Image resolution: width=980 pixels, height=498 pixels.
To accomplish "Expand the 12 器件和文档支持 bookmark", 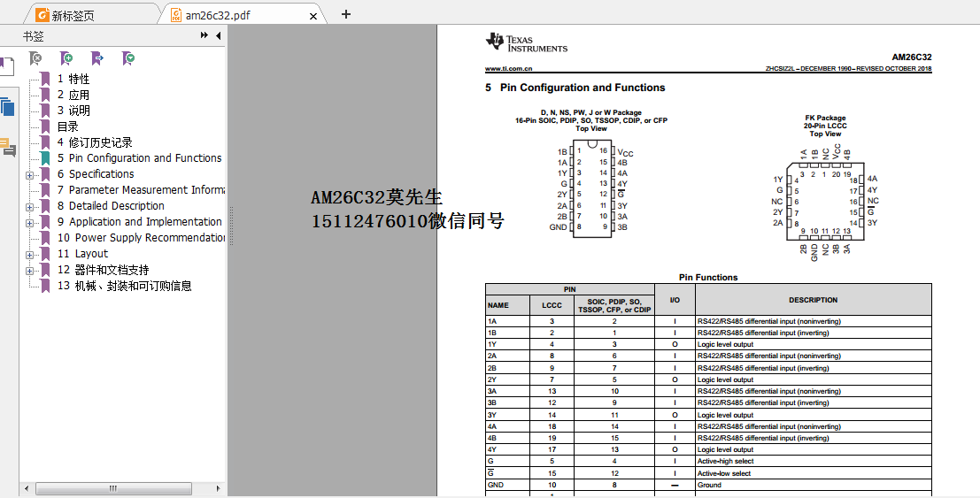I will click(x=29, y=272).
